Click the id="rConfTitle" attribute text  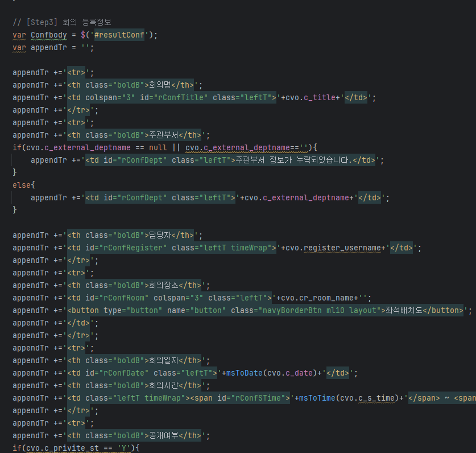click(173, 97)
